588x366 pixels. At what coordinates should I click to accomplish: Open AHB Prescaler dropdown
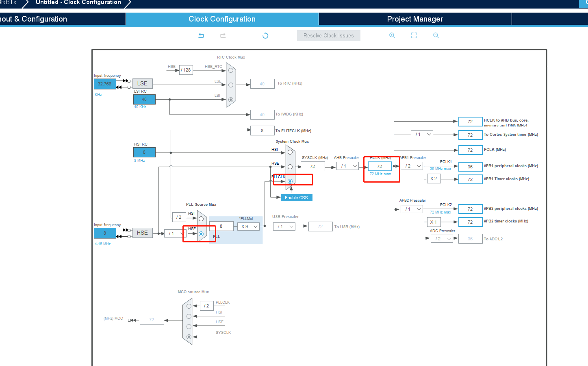[x=348, y=166]
